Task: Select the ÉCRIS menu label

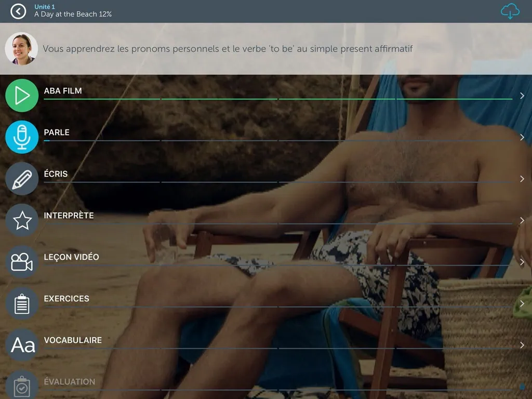Action: click(56, 174)
